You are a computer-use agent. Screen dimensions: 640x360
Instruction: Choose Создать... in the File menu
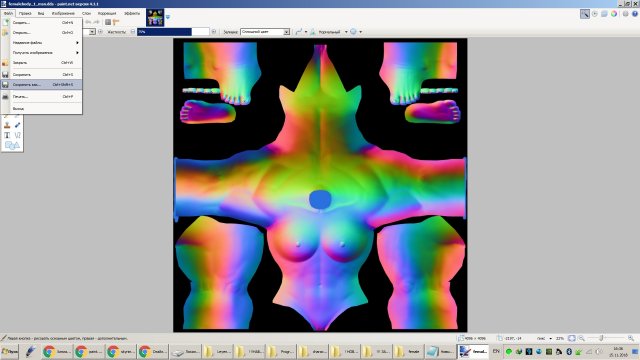click(x=42, y=22)
